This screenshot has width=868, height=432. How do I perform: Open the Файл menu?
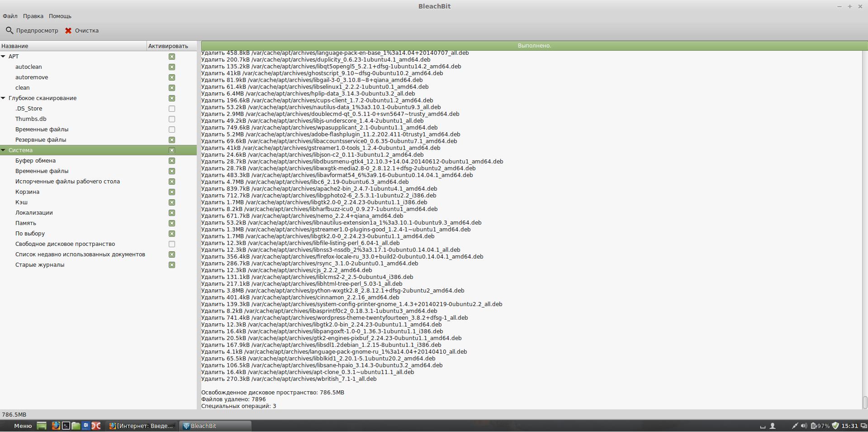click(10, 16)
